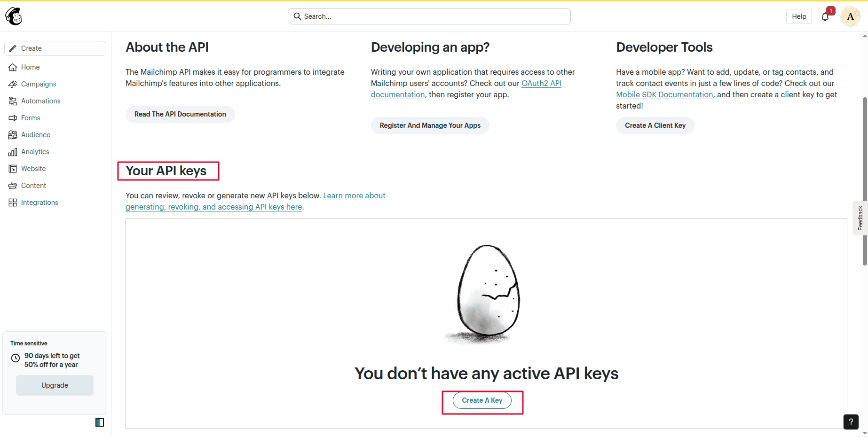Click the Content icon in sidebar
This screenshot has width=868, height=437.
(13, 186)
